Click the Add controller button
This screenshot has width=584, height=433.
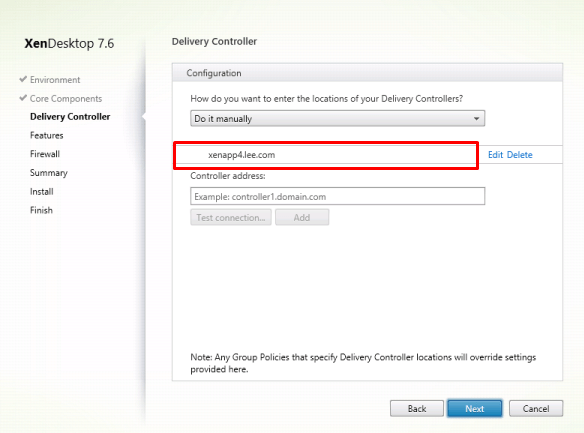[x=302, y=217]
